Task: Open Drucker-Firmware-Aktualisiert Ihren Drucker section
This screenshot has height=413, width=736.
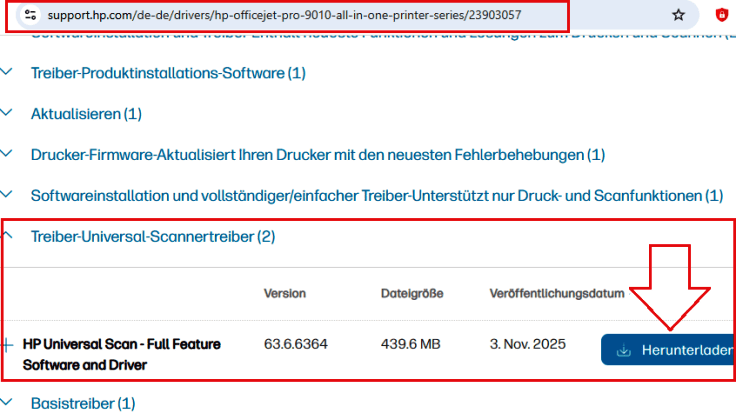Action: pos(318,155)
